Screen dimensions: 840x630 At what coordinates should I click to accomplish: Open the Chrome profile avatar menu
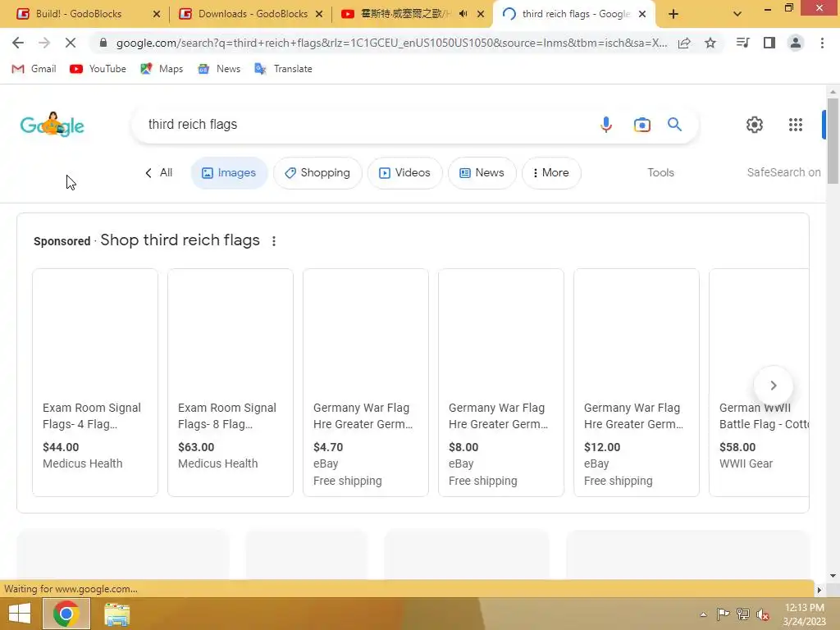point(796,43)
